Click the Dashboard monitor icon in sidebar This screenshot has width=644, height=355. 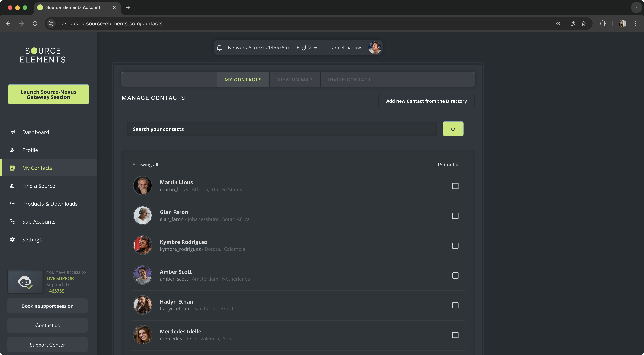coord(12,132)
